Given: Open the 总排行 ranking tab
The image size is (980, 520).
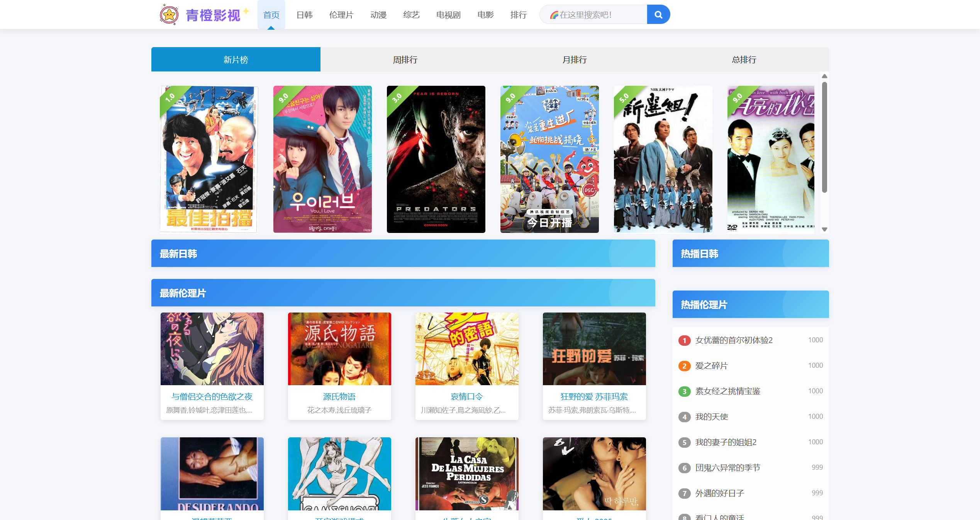Looking at the screenshot, I should point(744,59).
